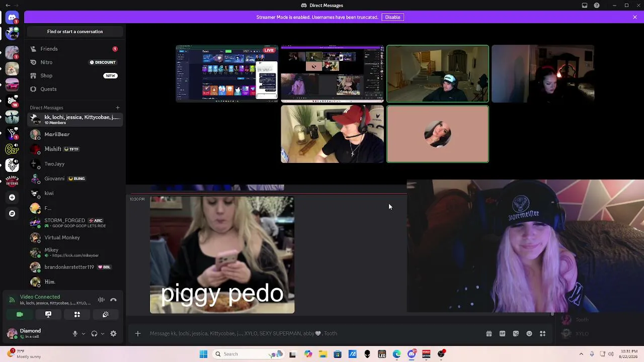Image resolution: width=644 pixels, height=362 pixels.
Task: Open File Explorer from the taskbar
Action: pos(323,354)
